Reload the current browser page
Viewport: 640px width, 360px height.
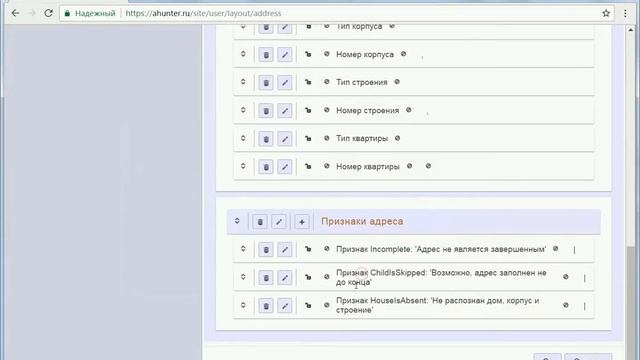coord(49,13)
